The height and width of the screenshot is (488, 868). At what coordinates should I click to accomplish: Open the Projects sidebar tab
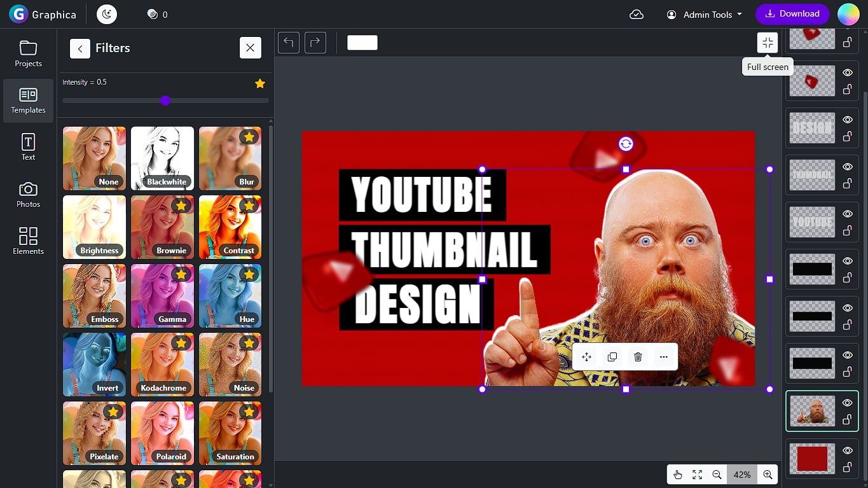tap(28, 54)
